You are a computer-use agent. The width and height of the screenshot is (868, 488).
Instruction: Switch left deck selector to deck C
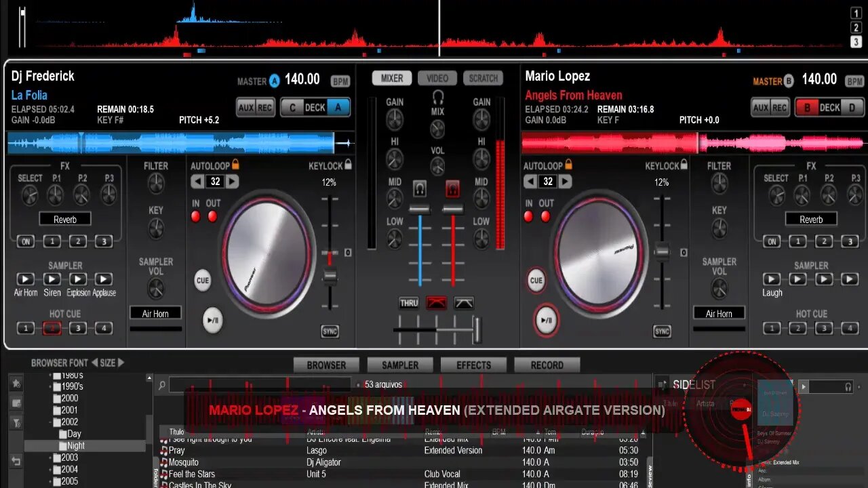coord(292,108)
